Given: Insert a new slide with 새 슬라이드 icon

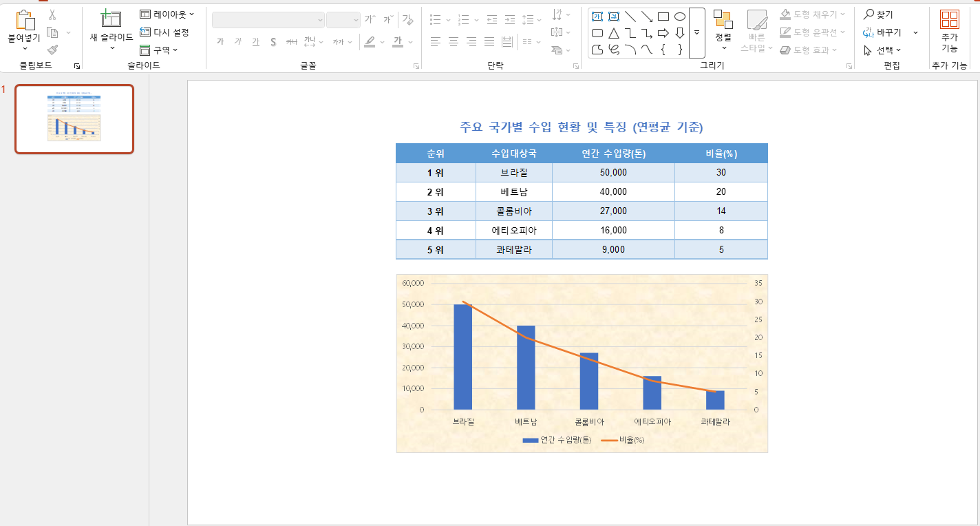Looking at the screenshot, I should [x=111, y=19].
